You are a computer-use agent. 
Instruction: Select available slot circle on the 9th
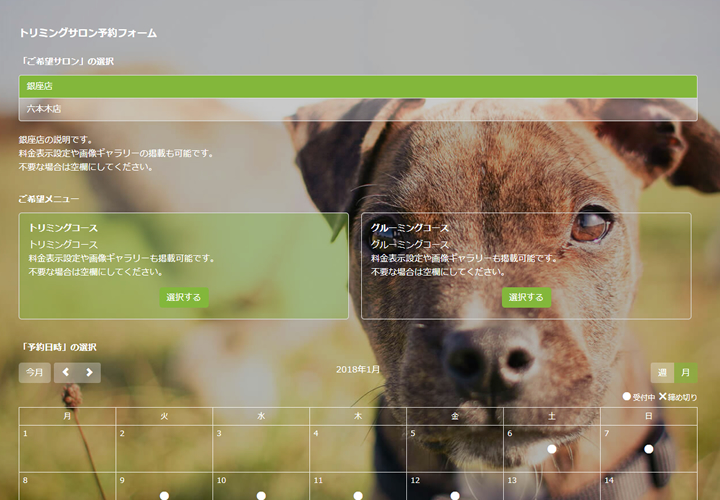click(x=164, y=495)
